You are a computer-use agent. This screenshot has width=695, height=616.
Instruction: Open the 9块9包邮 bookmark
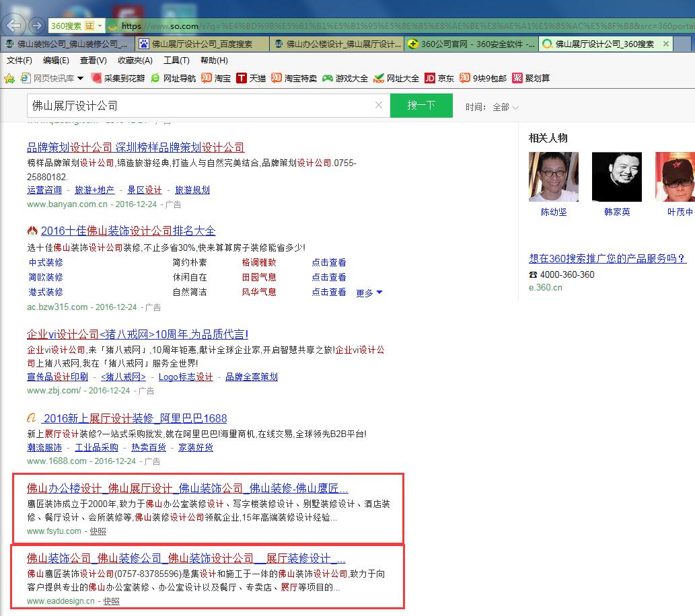482,79
